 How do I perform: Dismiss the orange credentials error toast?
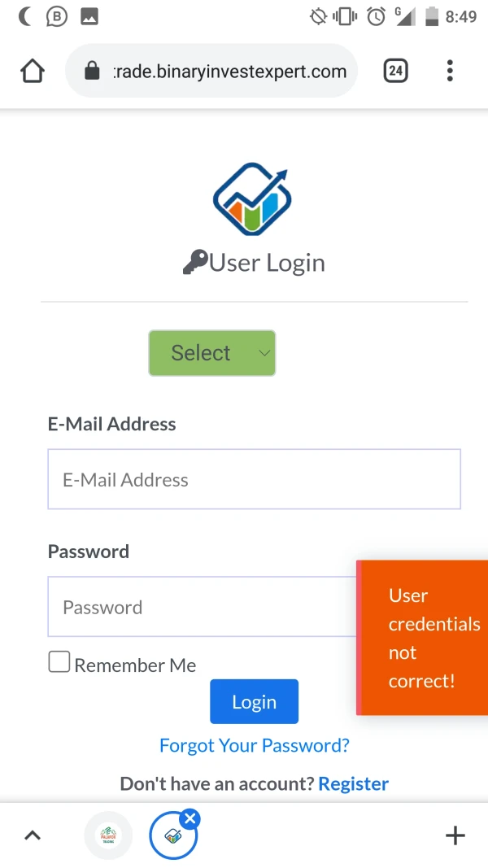(x=423, y=638)
